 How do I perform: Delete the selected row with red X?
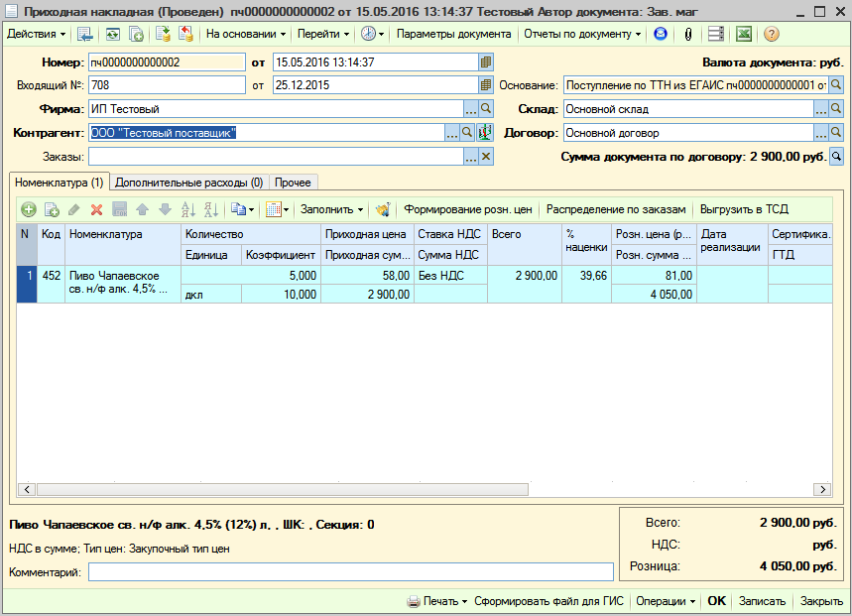97,210
